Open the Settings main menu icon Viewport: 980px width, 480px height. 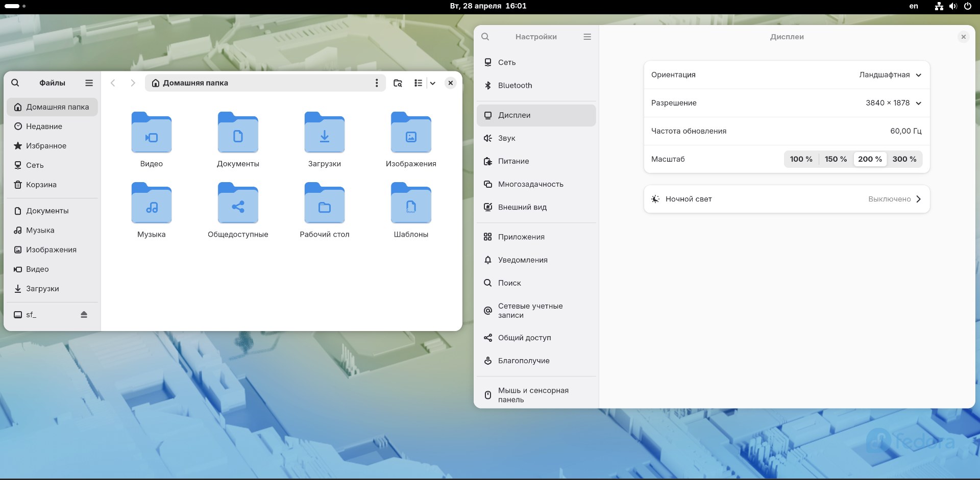pos(587,37)
